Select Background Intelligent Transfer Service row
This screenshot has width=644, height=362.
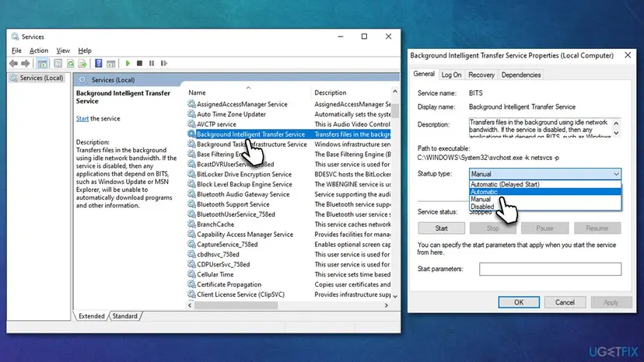tap(289, 134)
